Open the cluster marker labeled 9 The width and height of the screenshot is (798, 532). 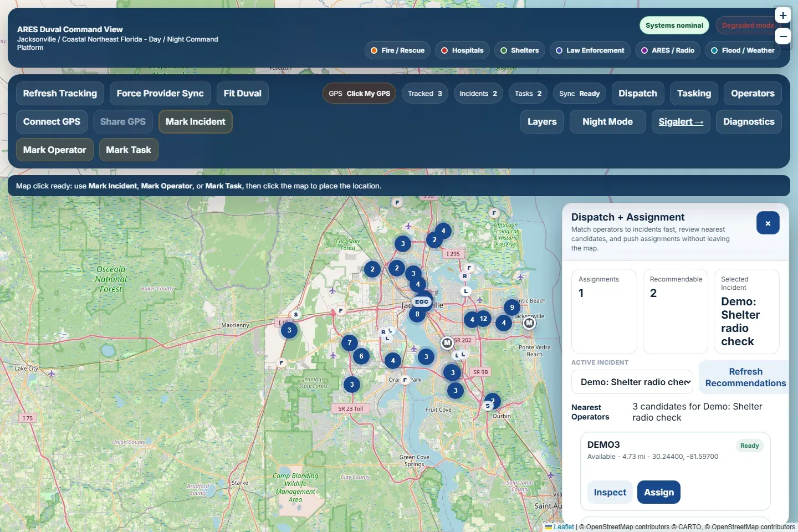[x=512, y=307]
